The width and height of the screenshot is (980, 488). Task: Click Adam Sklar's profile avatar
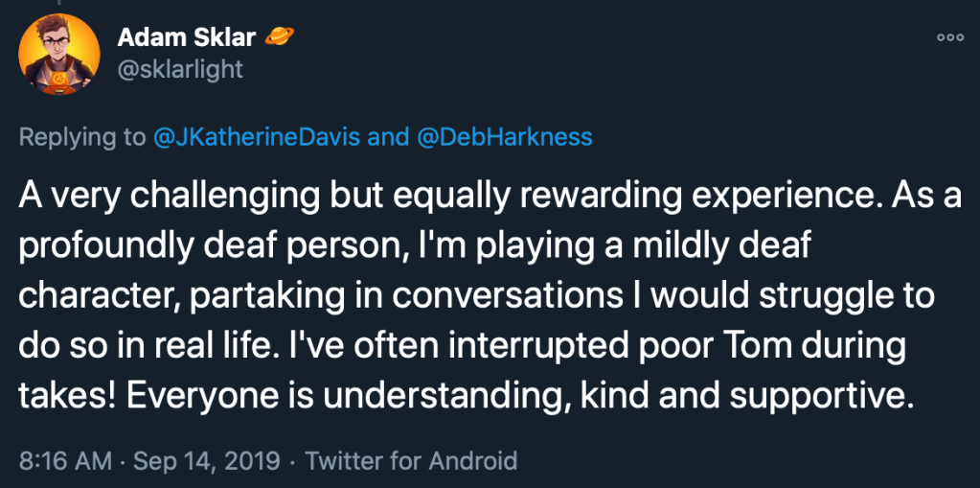coord(59,54)
